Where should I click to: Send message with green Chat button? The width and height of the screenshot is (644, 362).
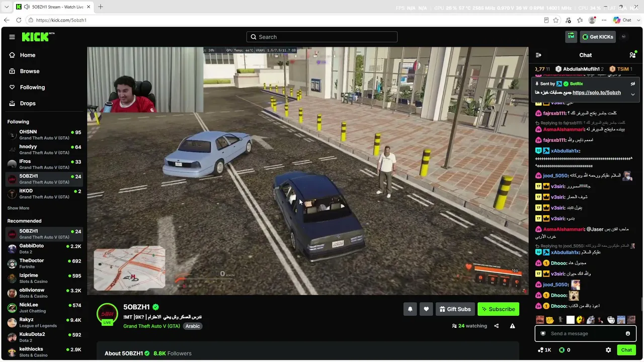pyautogui.click(x=626, y=350)
